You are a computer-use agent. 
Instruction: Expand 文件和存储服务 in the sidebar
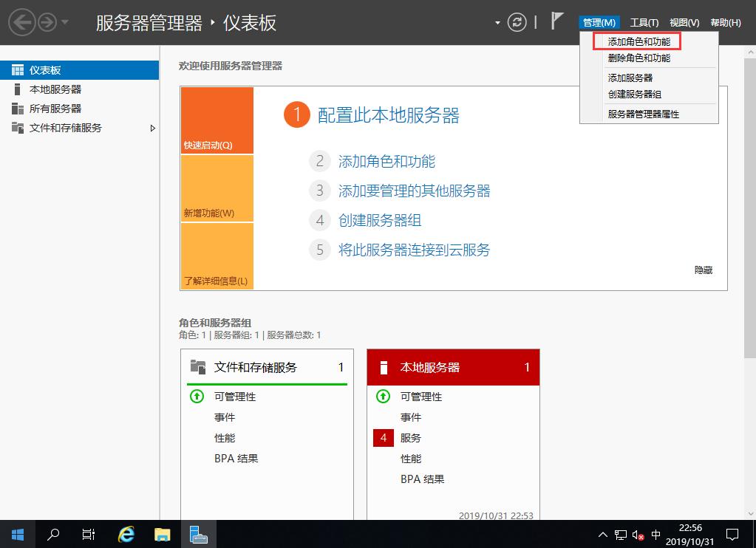tap(153, 128)
